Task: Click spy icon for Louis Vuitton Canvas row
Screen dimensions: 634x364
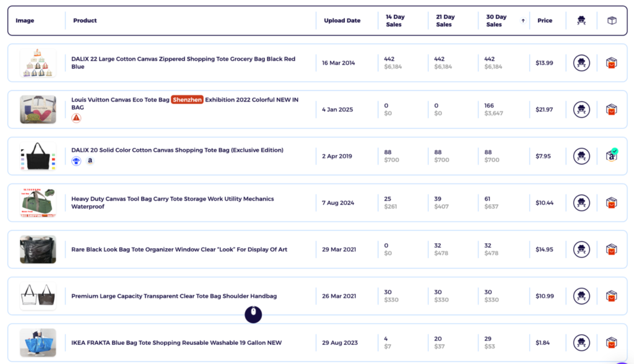Action: pyautogui.click(x=581, y=109)
